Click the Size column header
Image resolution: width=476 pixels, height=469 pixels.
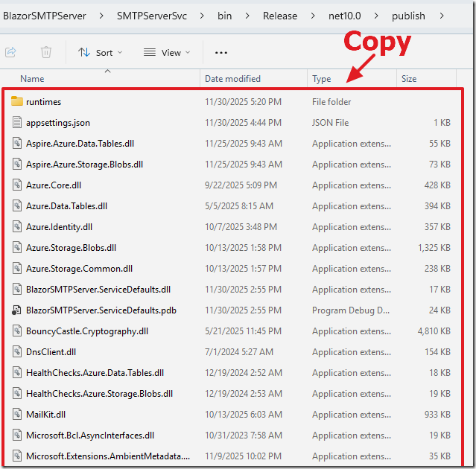click(x=409, y=79)
